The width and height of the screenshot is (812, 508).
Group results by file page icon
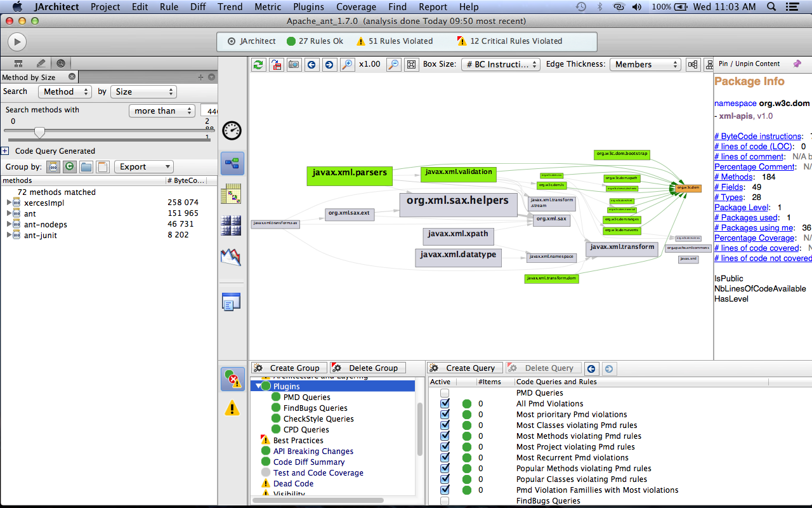point(102,167)
